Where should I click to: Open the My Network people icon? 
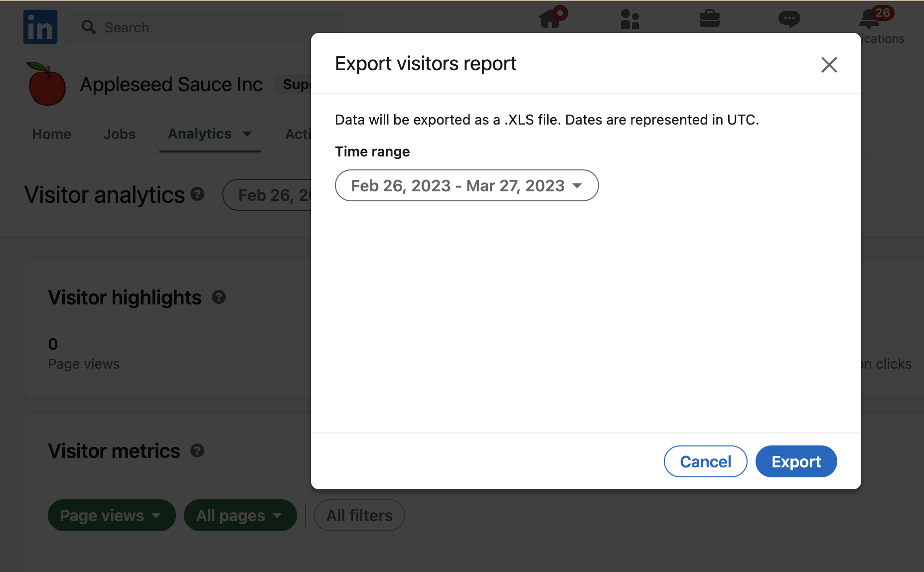[630, 19]
